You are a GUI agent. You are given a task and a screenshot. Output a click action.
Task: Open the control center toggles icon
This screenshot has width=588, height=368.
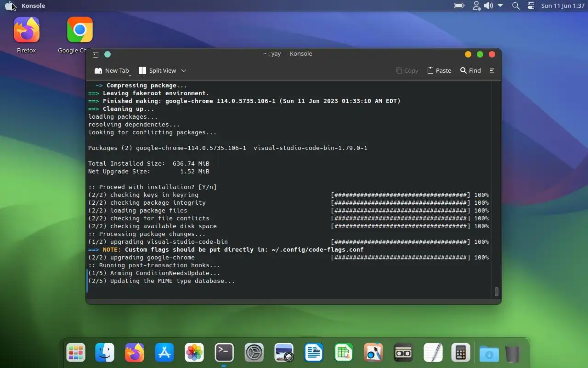[x=531, y=6]
